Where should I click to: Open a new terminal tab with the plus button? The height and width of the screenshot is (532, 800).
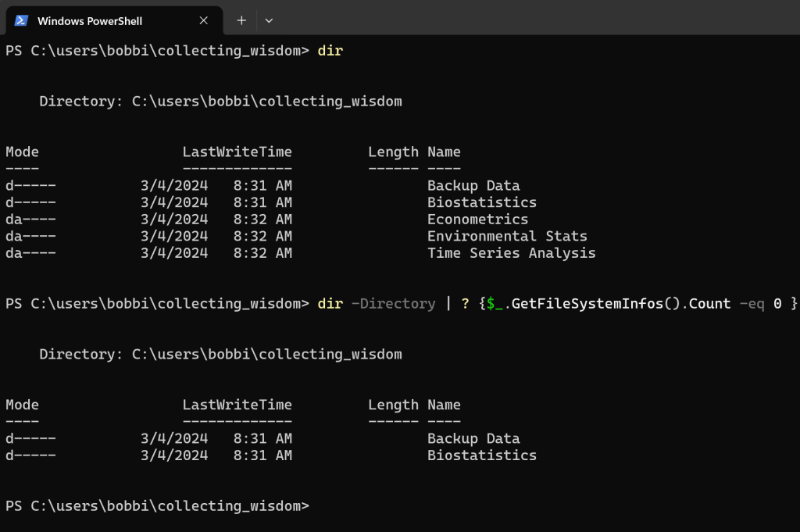coord(241,21)
